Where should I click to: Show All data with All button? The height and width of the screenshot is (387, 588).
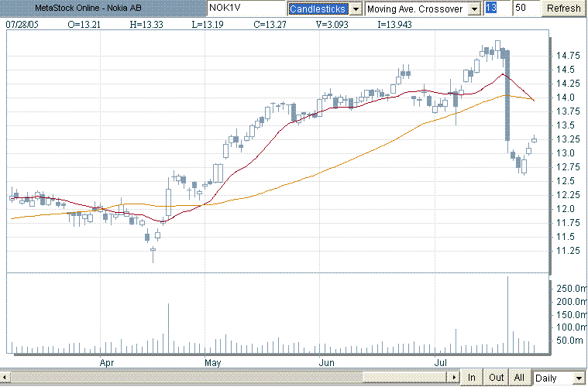click(x=519, y=378)
